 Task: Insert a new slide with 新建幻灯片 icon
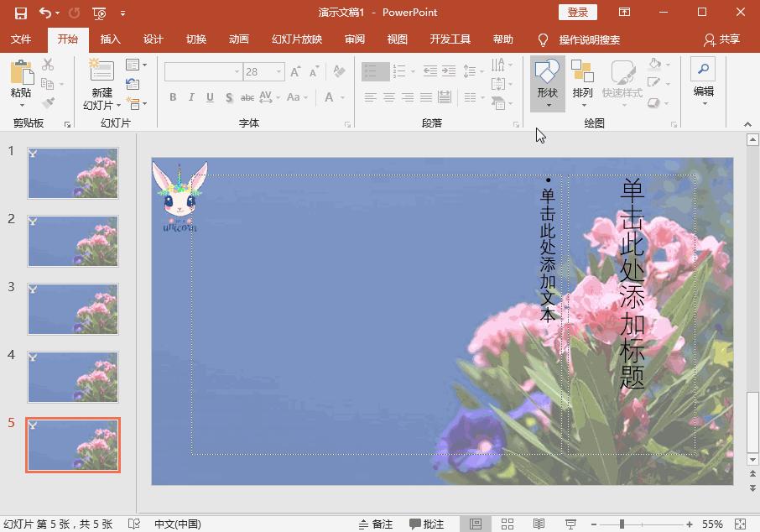(x=102, y=71)
